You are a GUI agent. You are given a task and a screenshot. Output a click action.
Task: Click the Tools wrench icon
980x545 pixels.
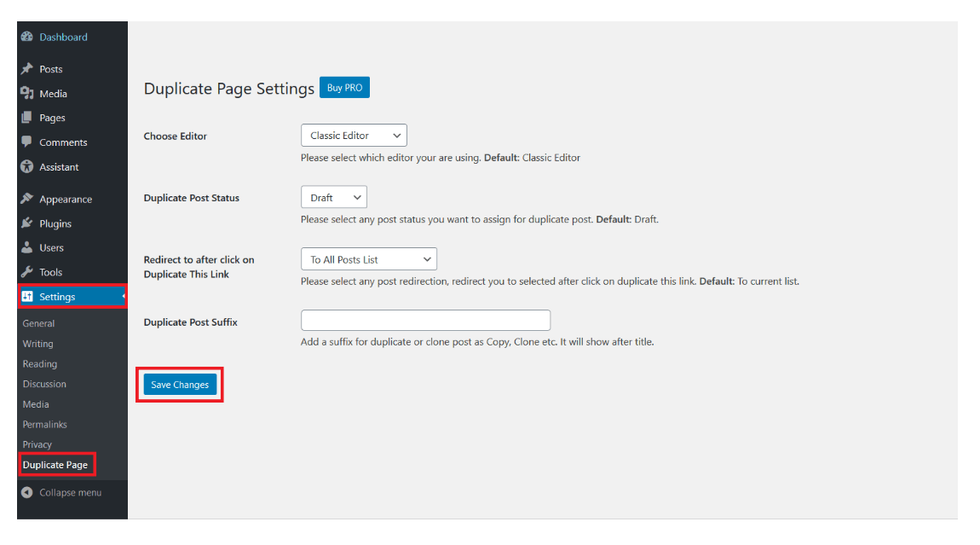tap(26, 272)
